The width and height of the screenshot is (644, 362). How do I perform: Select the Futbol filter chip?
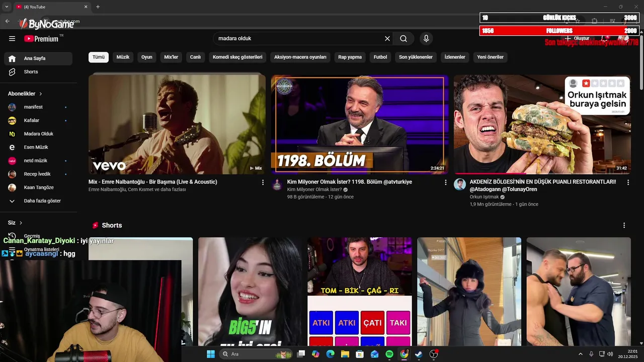coord(380,57)
